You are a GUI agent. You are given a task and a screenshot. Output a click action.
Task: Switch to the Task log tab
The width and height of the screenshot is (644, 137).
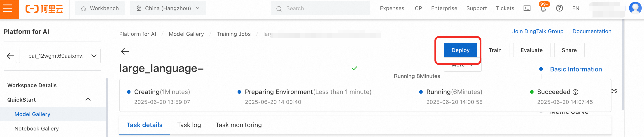pyautogui.click(x=189, y=125)
